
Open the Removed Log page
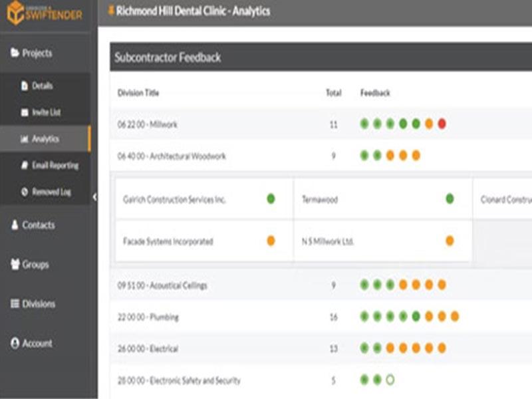pyautogui.click(x=45, y=192)
